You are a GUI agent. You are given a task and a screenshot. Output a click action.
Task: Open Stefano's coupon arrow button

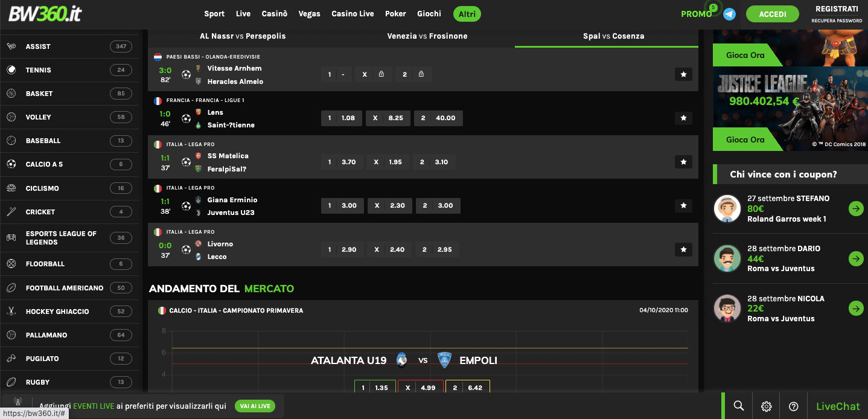pos(856,209)
